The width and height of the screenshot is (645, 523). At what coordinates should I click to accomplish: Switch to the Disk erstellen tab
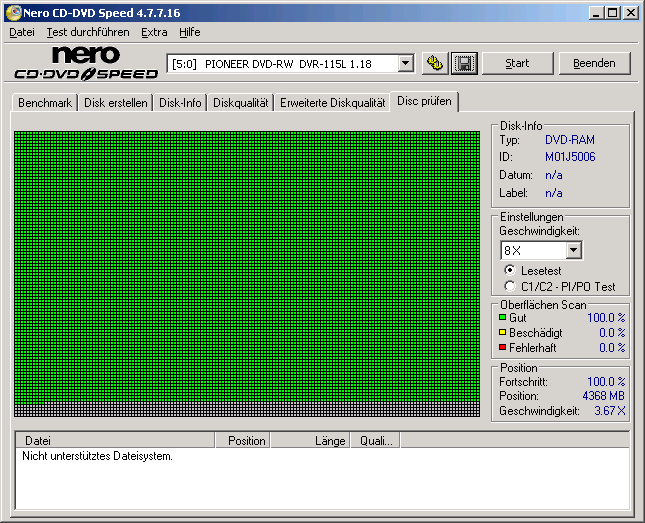[x=116, y=102]
